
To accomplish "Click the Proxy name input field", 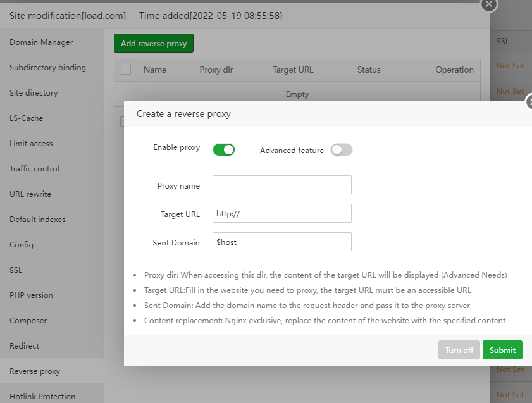I will coord(281,185).
